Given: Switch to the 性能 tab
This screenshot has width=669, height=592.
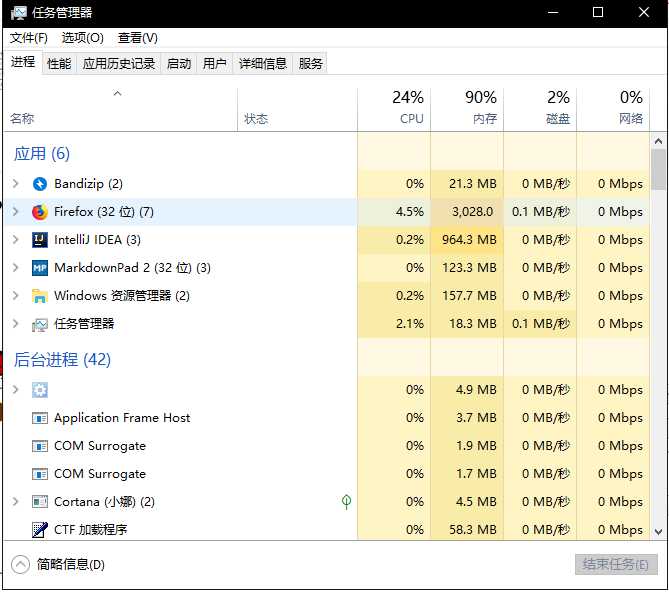Looking at the screenshot, I should [59, 64].
